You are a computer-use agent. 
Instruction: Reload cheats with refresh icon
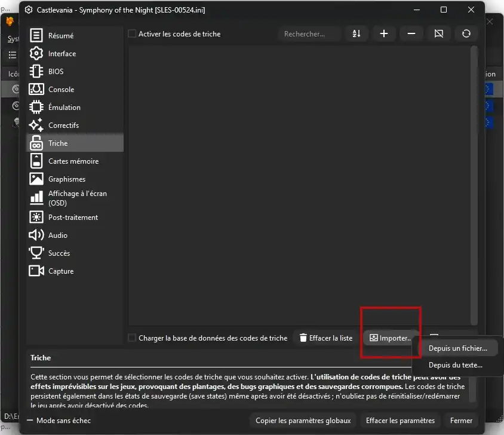(466, 33)
